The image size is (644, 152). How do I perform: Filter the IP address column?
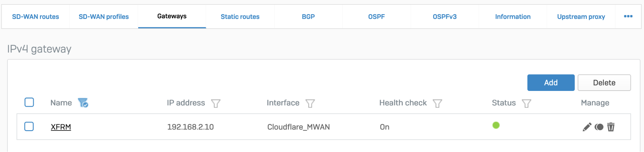click(216, 103)
